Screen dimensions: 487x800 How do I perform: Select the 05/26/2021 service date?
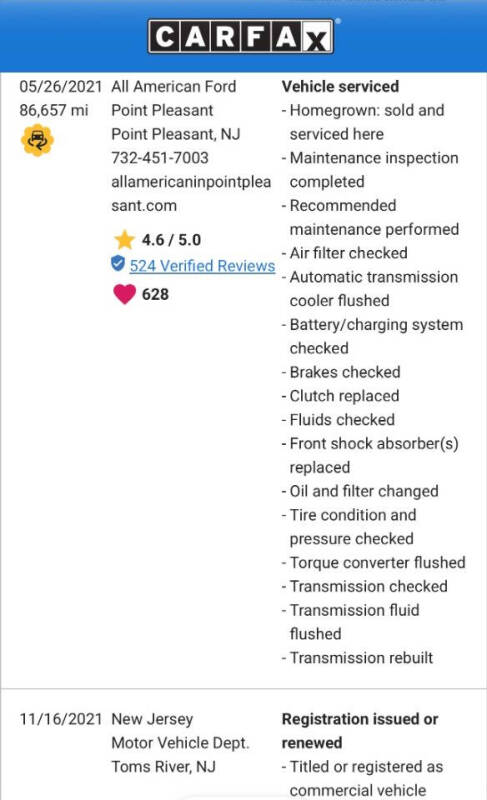click(x=61, y=87)
